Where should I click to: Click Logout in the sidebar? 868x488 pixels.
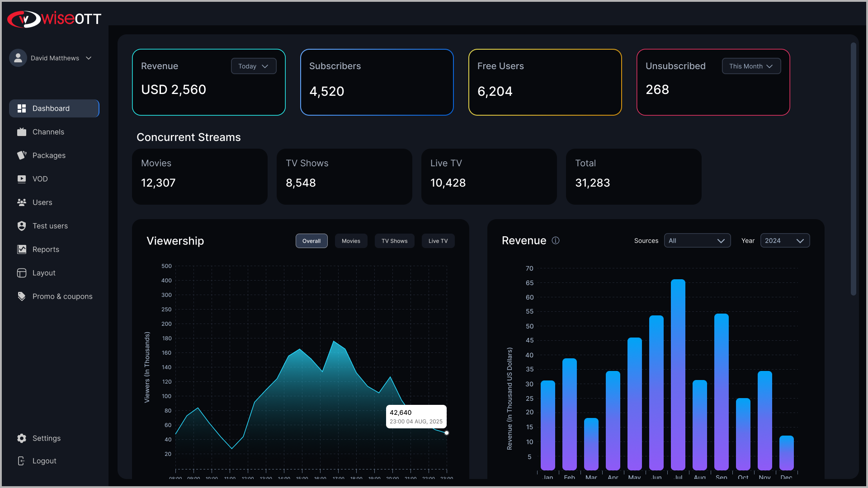54,461
